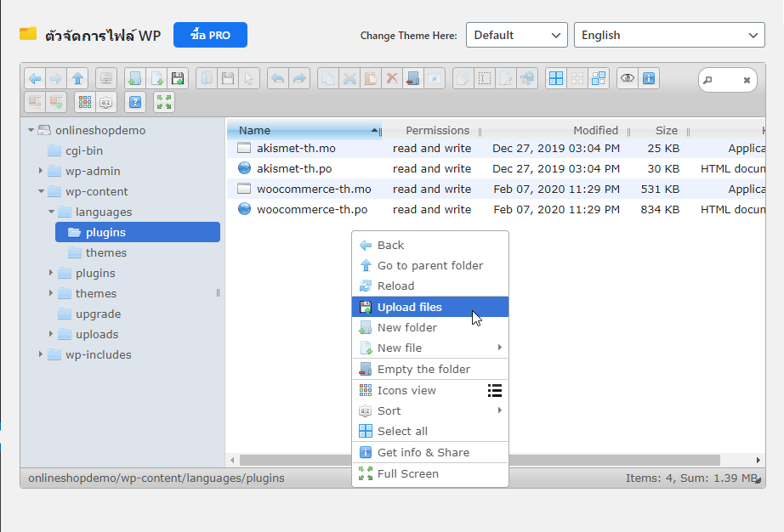
Task: Click the red X Delete toolbar icon
Action: [x=392, y=78]
